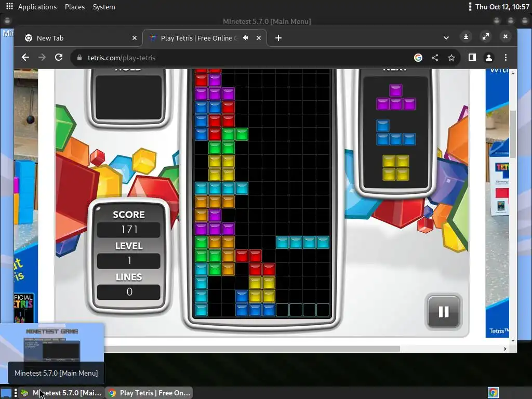
Task: Click the right-side Tetris advertisement banner
Action: [x=497, y=204]
